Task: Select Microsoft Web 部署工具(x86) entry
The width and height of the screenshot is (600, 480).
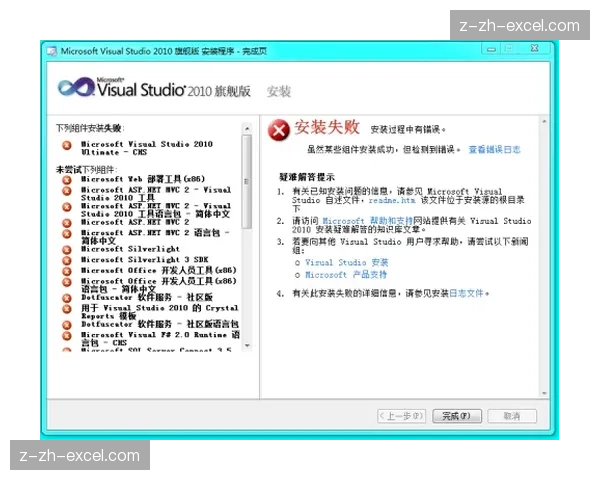Action: click(x=143, y=179)
